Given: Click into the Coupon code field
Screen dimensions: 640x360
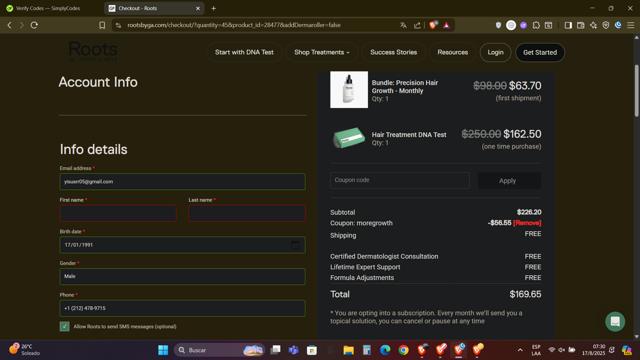Looking at the screenshot, I should (x=400, y=180).
